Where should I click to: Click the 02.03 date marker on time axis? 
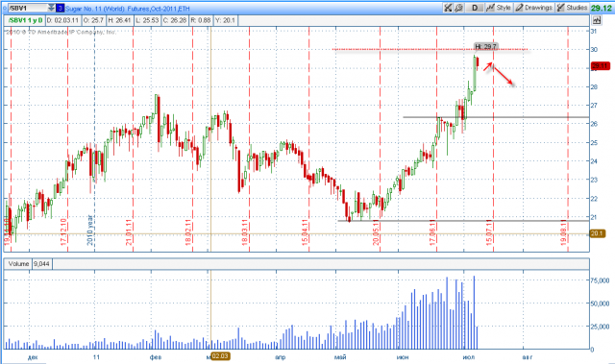pyautogui.click(x=220, y=356)
